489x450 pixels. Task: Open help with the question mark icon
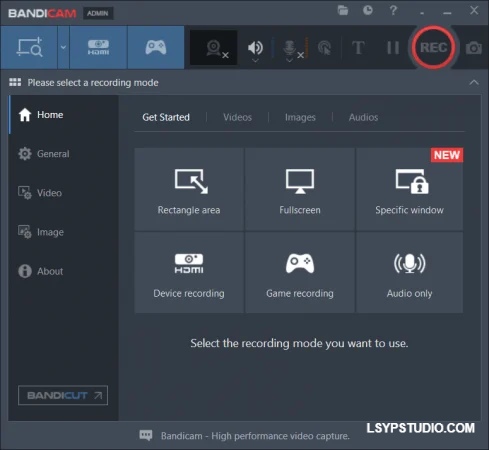click(393, 10)
